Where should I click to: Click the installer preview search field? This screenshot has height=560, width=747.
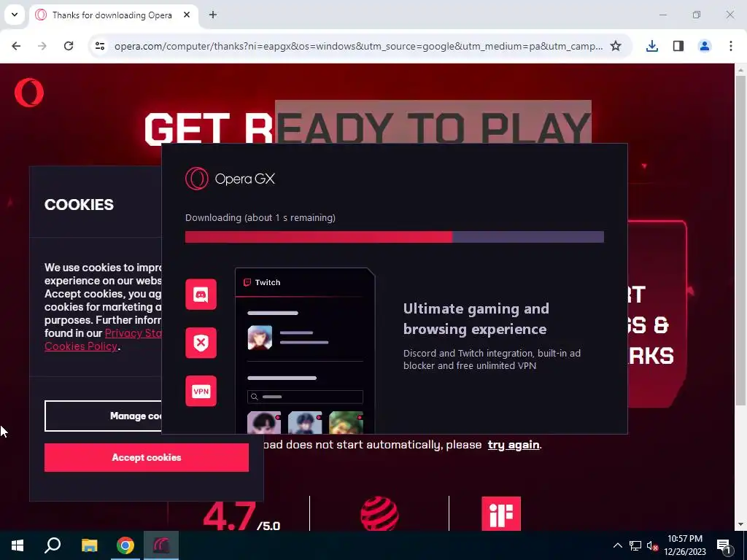pos(305,397)
